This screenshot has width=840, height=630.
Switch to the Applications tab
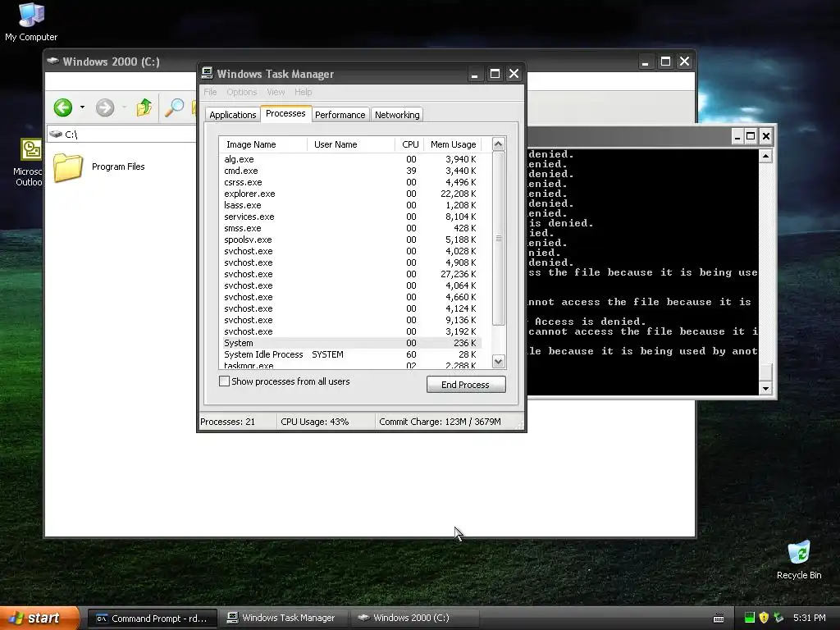point(232,115)
